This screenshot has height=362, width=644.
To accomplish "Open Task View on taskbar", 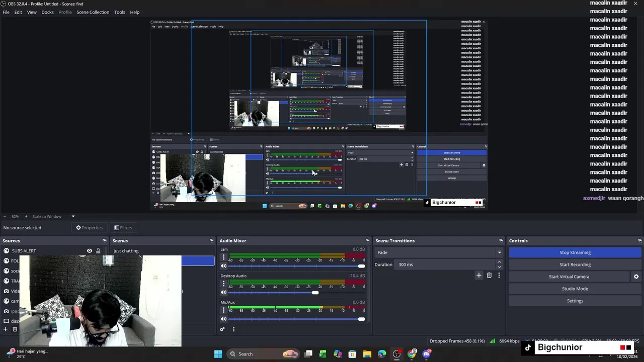I will tap(308, 354).
